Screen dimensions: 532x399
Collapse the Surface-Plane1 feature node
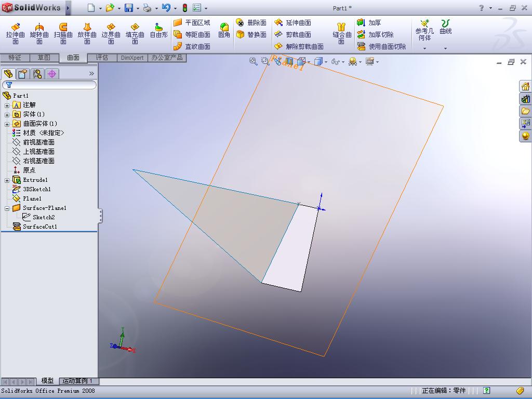tap(7, 208)
